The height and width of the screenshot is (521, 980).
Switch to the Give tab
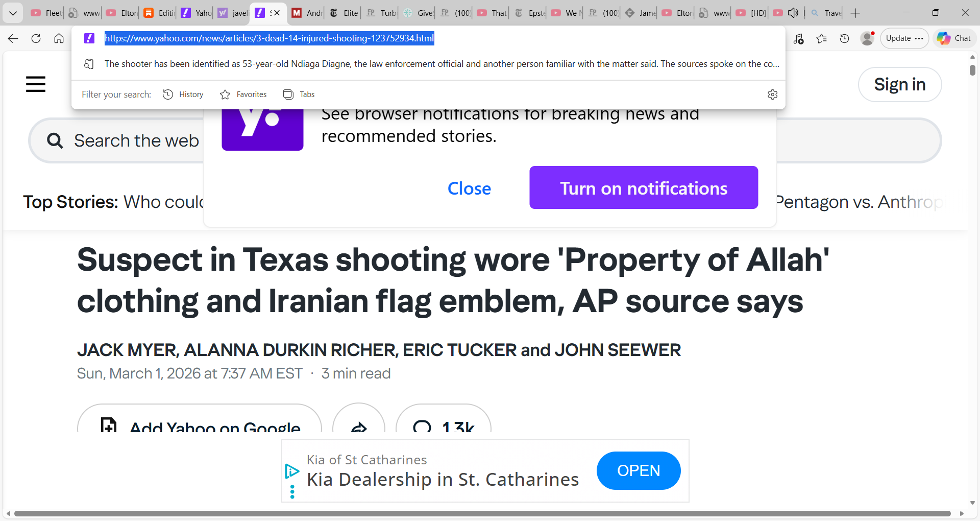tap(419, 13)
